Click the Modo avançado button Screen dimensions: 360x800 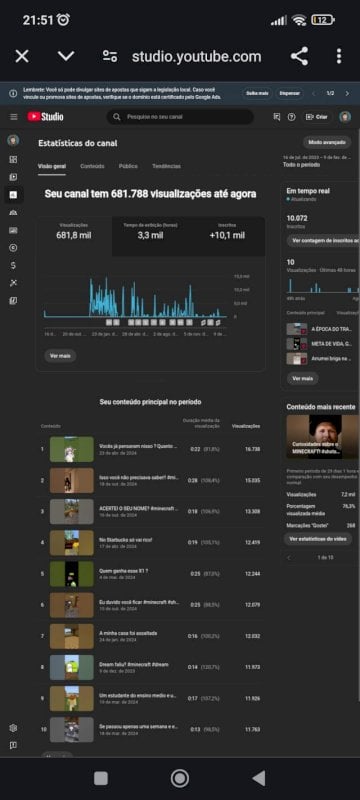[327, 142]
